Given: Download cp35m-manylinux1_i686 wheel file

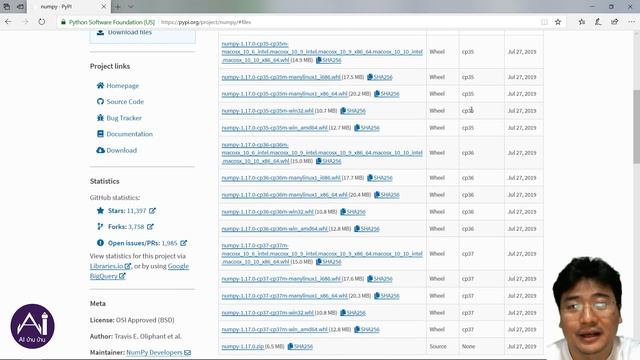Looking at the screenshot, I should click(x=281, y=77).
